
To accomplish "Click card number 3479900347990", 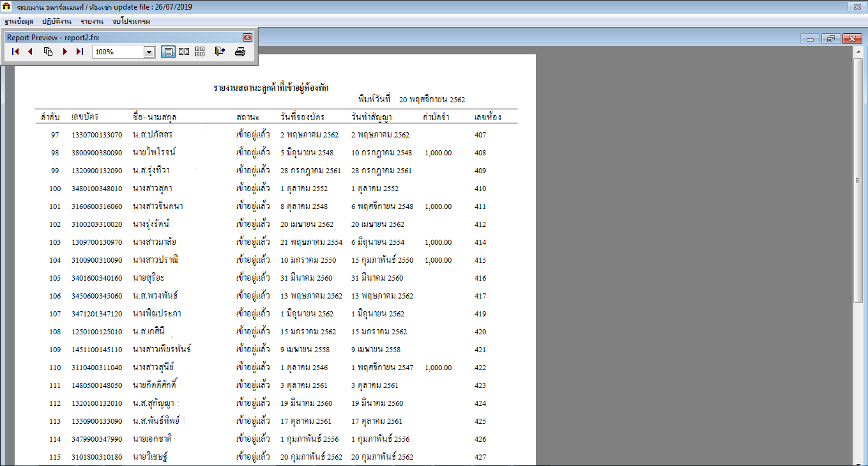I will [96, 439].
